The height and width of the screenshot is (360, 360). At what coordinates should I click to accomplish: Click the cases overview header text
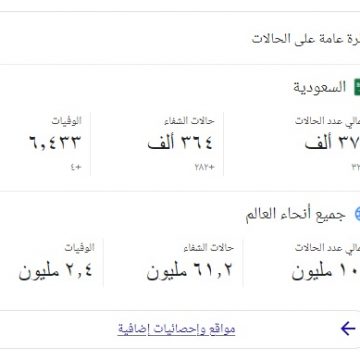pos(306,39)
